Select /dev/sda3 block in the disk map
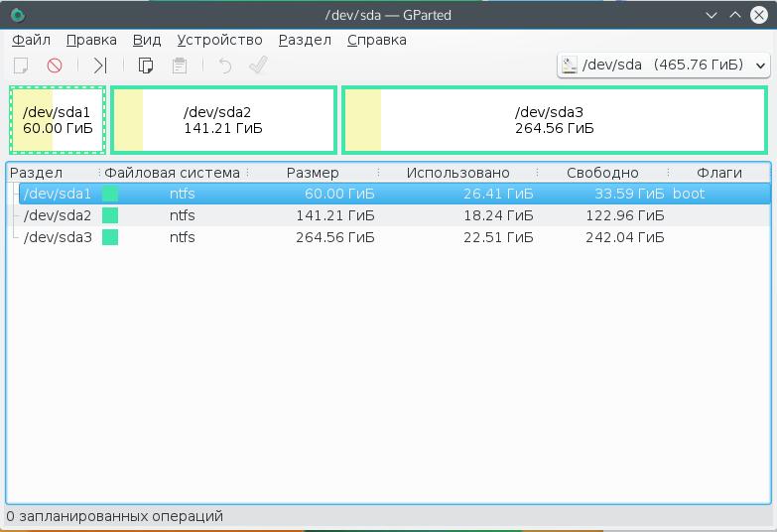Image resolution: width=777 pixels, height=532 pixels. 554,120
